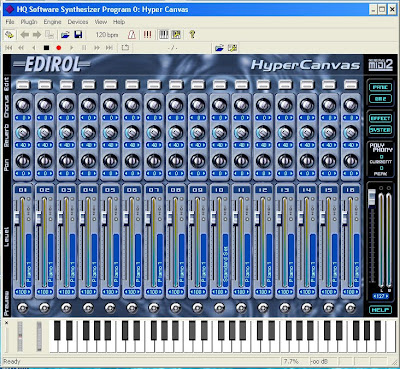This screenshot has width=400, height=369.
Task: Toggle the Edit button above channel 01
Action: [23, 85]
